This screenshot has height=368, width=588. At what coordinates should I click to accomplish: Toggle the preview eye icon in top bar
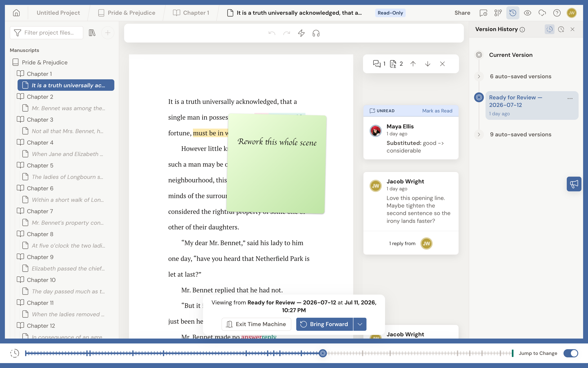coord(528,13)
